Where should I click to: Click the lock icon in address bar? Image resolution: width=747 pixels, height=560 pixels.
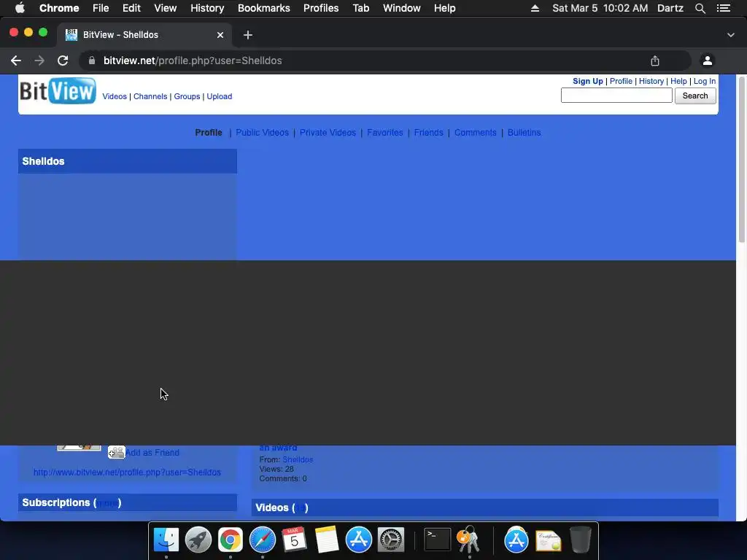[x=92, y=61]
